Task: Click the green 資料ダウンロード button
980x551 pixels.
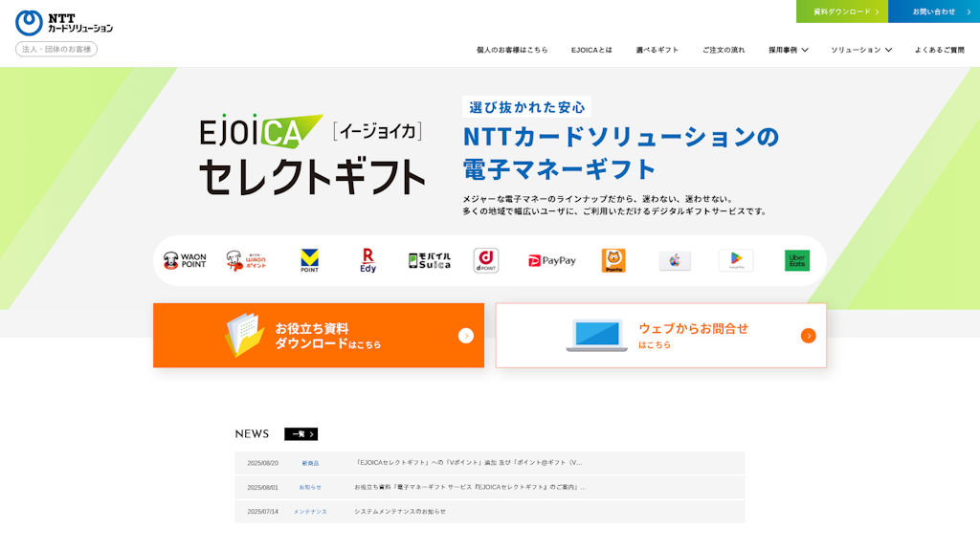Action: click(842, 11)
